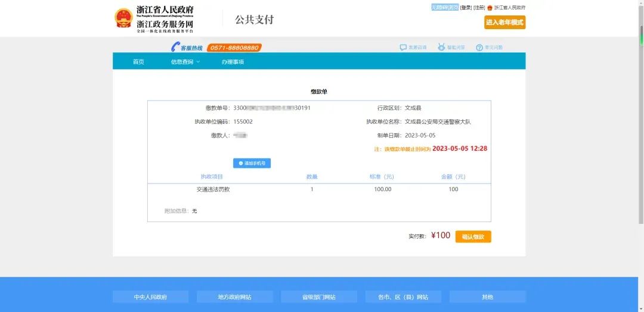The width and height of the screenshot is (644, 312).
Task: Click the page vertical scrollbar
Action: click(x=641, y=156)
